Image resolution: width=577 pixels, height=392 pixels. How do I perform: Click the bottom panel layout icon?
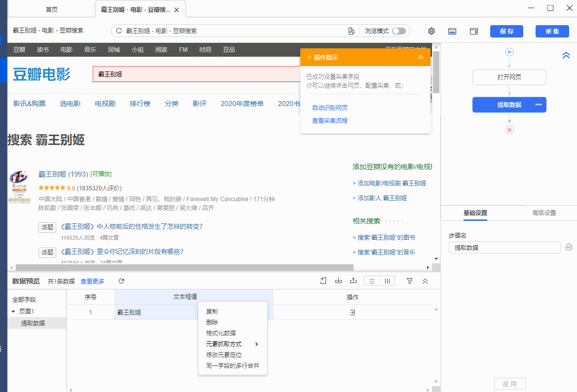pyautogui.click(x=452, y=31)
